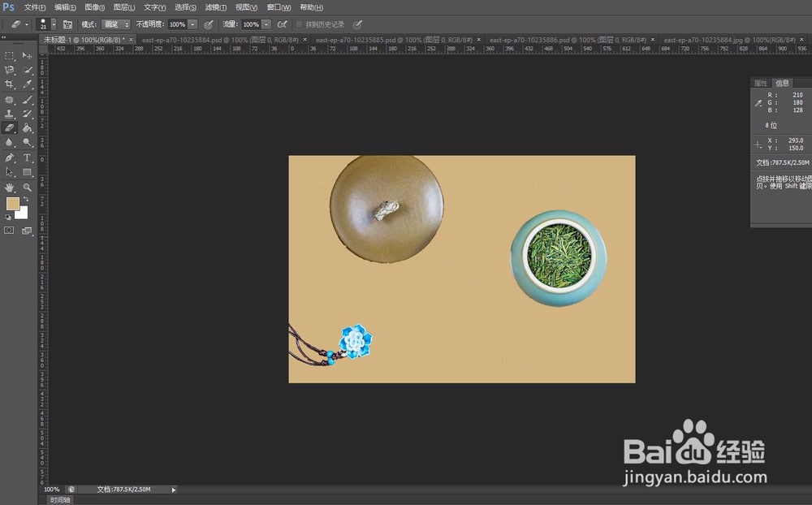Viewport: 812px width, 505px height.
Task: Swap foreground and background colors
Action: click(26, 200)
